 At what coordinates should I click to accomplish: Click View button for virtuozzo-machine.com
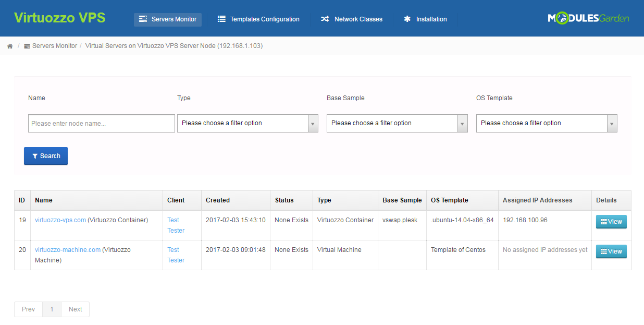[x=611, y=251]
